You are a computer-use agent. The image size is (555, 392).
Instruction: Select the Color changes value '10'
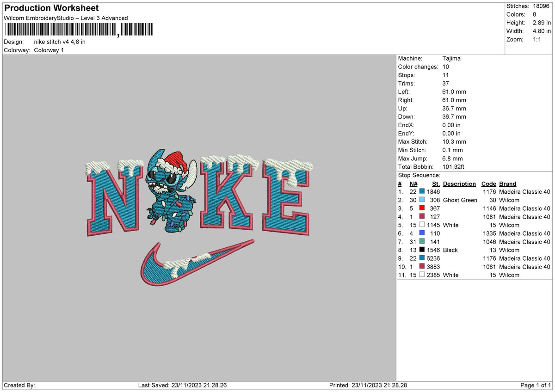[446, 67]
